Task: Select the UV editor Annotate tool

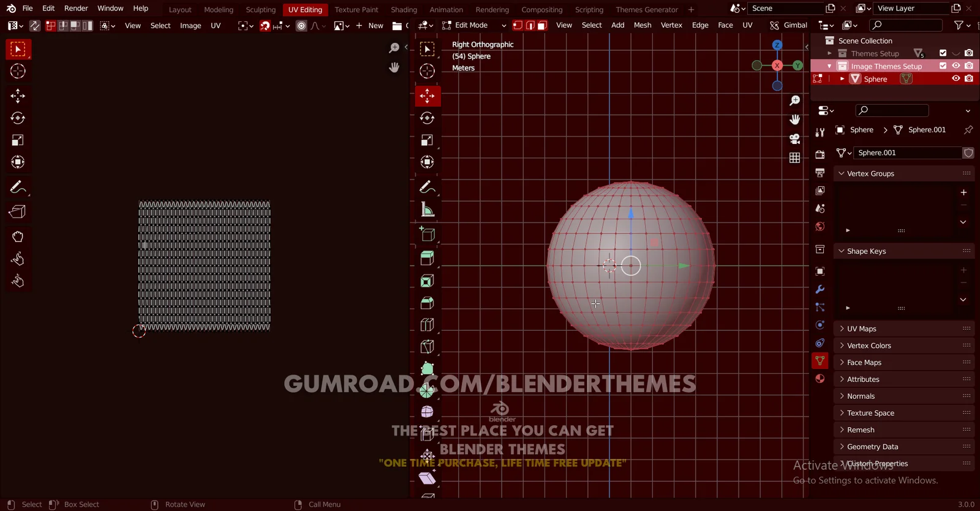Action: pos(18,187)
